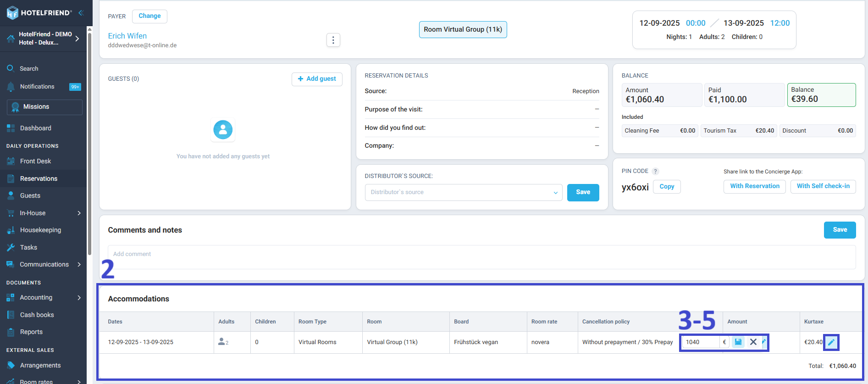Save the edited amount with disk icon

[x=738, y=342]
